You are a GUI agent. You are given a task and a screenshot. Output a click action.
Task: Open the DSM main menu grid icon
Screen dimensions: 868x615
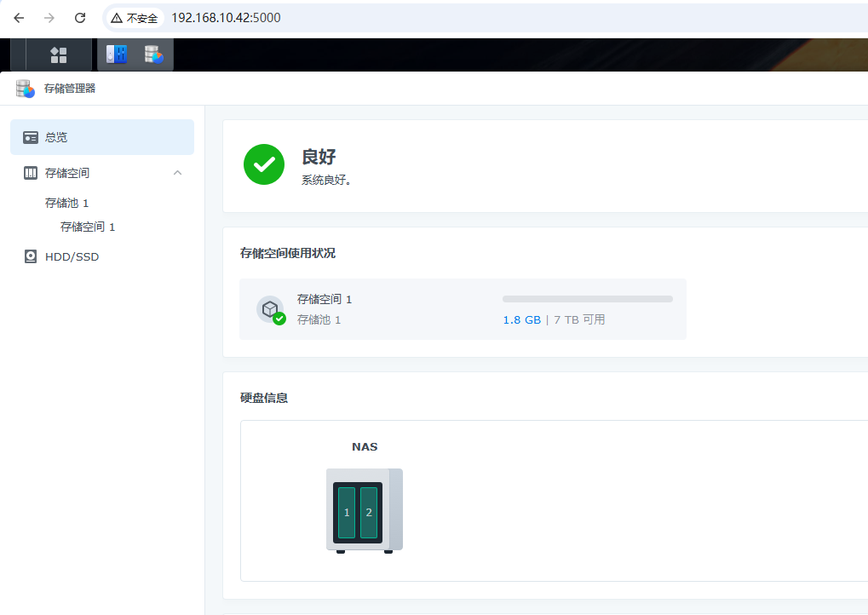[x=58, y=55]
